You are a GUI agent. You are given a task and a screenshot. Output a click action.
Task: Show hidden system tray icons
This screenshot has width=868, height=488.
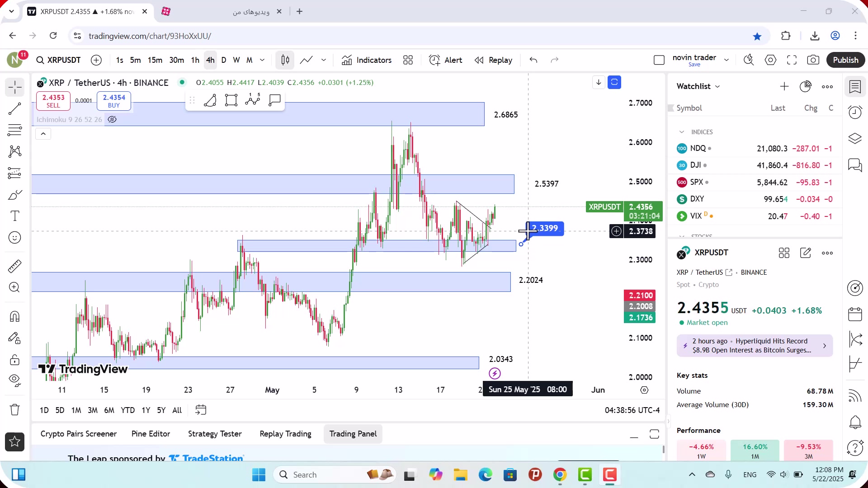point(692,474)
